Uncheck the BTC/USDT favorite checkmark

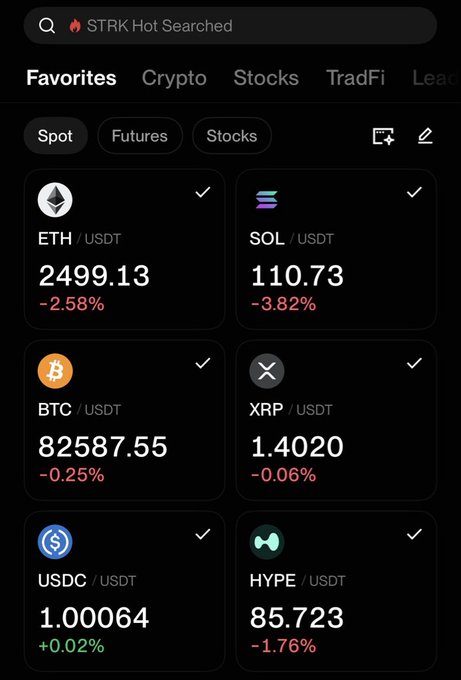203,363
